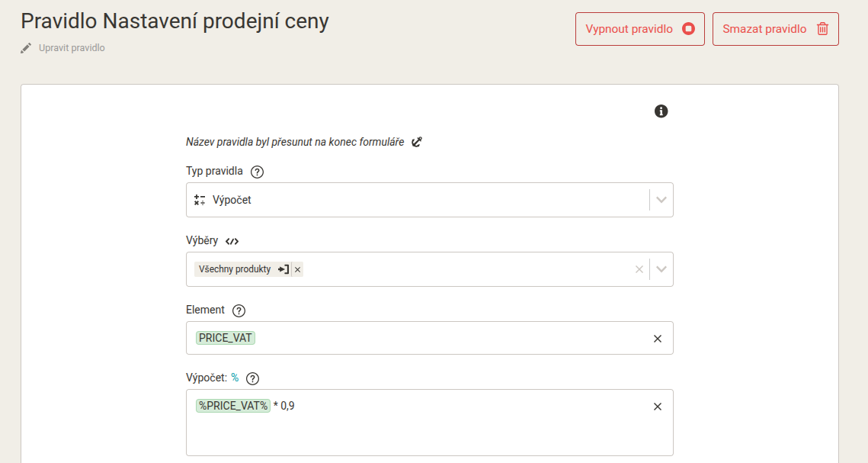Open help for Typ pravidla
Viewport: 868px width, 463px height.
point(257,172)
